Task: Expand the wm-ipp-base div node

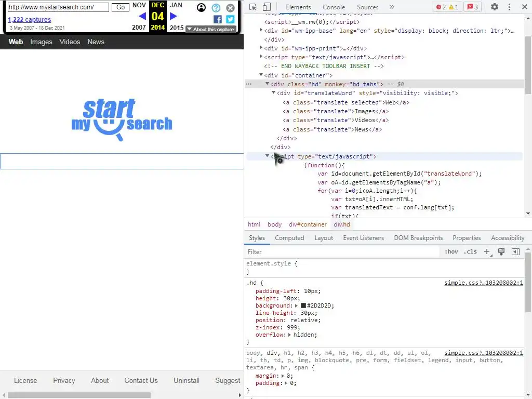Action: [261, 30]
